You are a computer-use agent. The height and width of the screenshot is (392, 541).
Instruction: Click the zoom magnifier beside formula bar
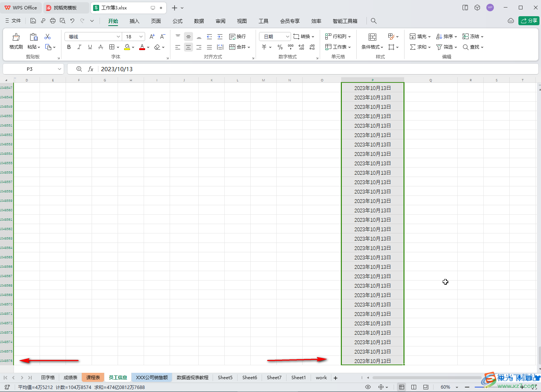pyautogui.click(x=79, y=69)
